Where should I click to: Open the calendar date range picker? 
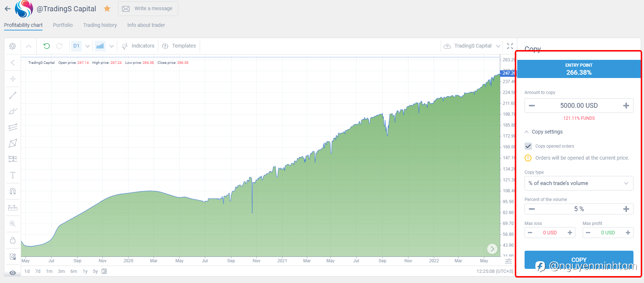(104, 271)
